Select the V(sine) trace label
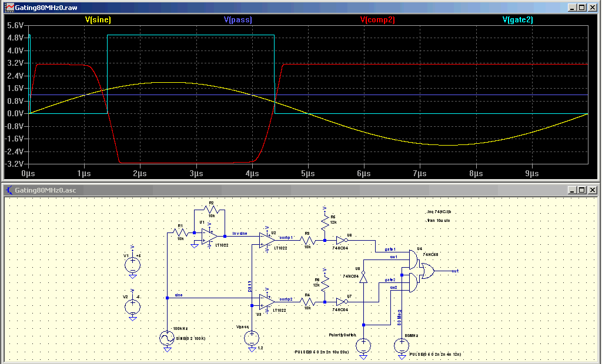 click(98, 19)
